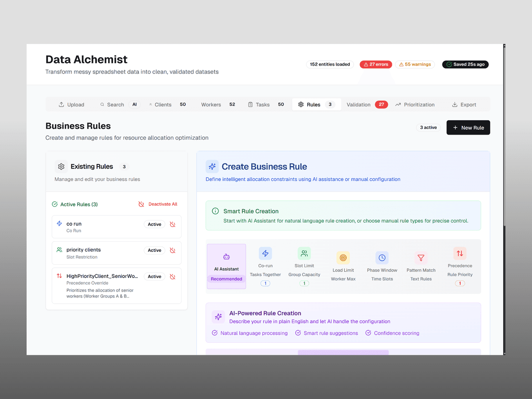Viewport: 532px width, 399px height.
Task: Select the Pattern Match filter icon
Action: point(421,258)
